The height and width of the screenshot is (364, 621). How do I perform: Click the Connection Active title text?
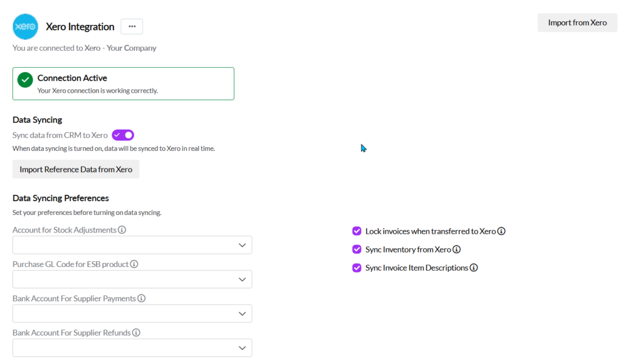click(x=72, y=78)
